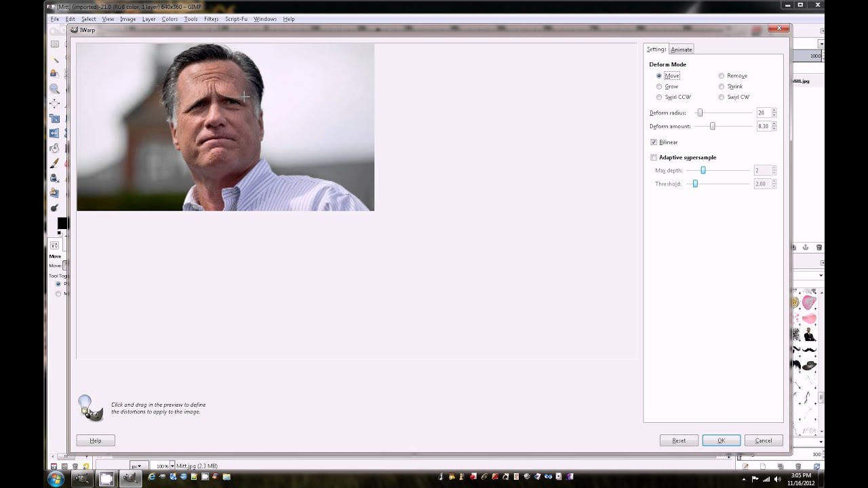Click the Windows Start orb
The height and width of the screenshot is (488, 868).
(56, 479)
